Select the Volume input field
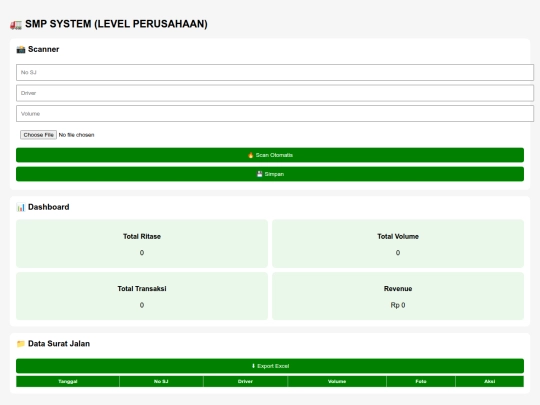This screenshot has width=540, height=405. [x=275, y=114]
